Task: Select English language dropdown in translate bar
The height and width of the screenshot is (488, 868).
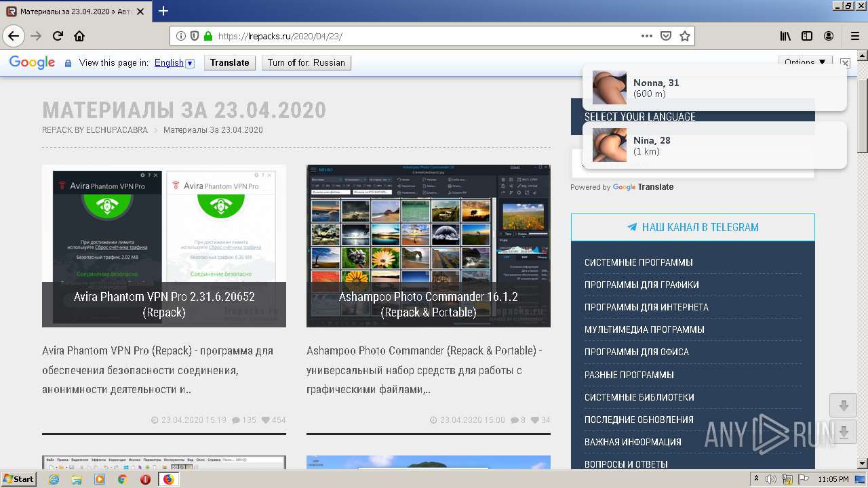Action: 174,62
